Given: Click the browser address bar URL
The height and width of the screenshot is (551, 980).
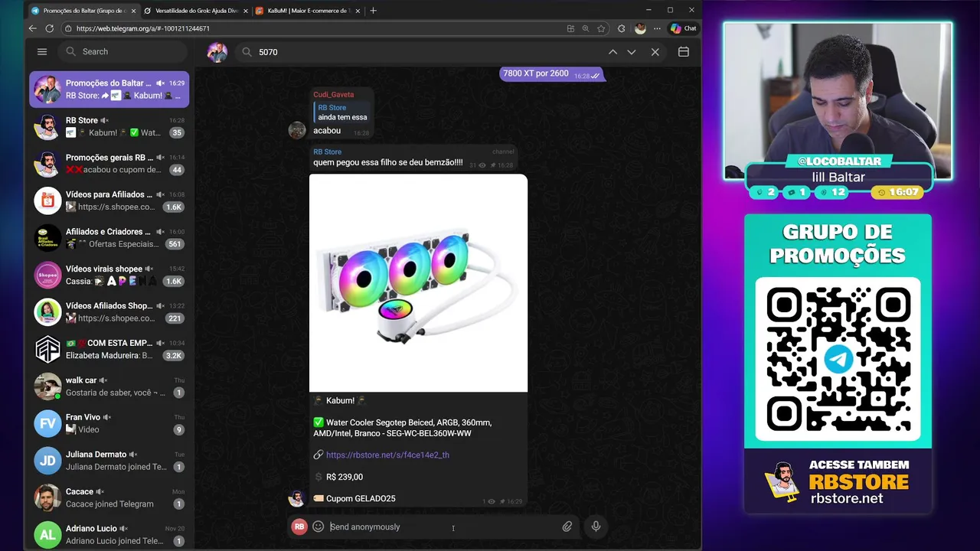Looking at the screenshot, I should (x=143, y=28).
